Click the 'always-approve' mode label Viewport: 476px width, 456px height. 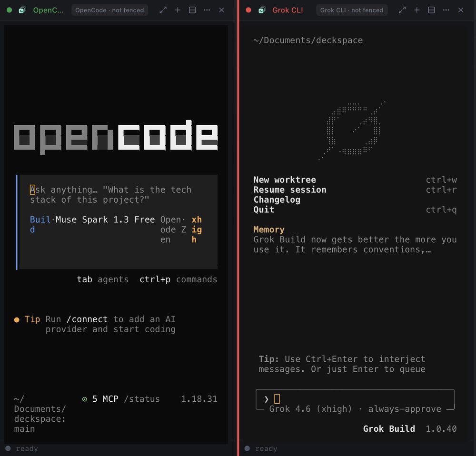404,409
